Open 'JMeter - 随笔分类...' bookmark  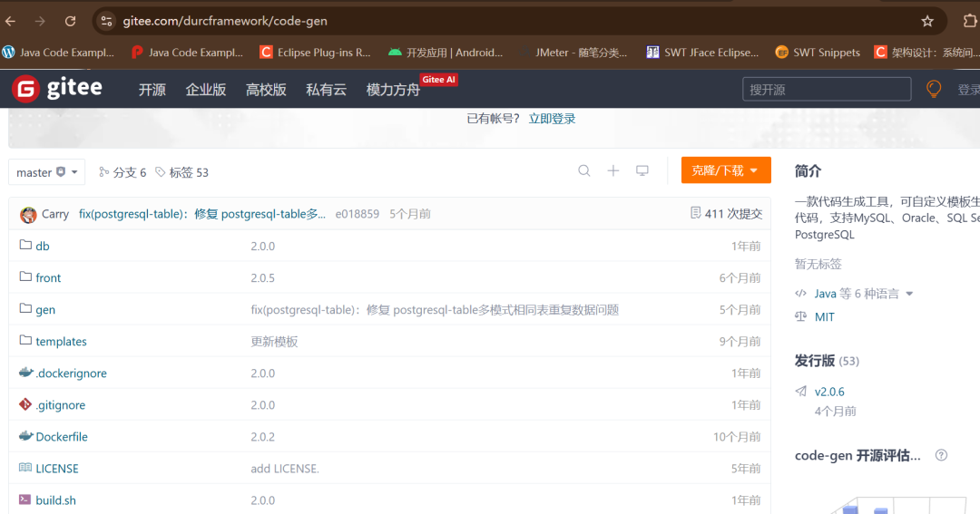tap(573, 53)
